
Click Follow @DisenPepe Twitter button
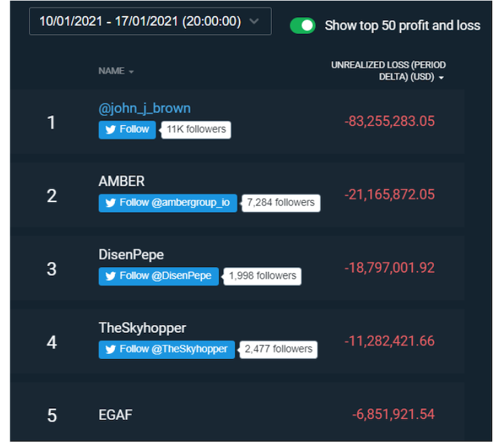tap(159, 276)
